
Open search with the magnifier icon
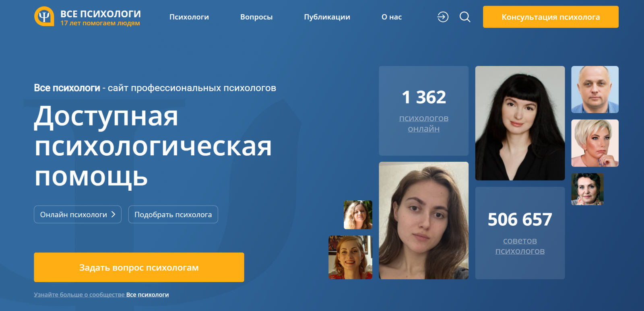coord(465,17)
